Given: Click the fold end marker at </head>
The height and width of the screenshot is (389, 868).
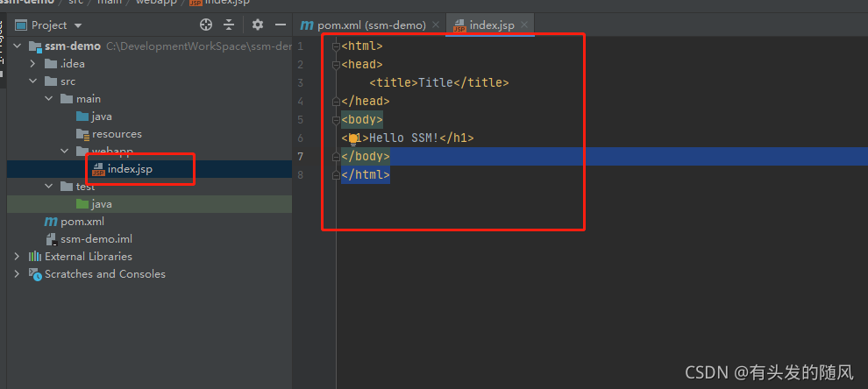Looking at the screenshot, I should (336, 102).
